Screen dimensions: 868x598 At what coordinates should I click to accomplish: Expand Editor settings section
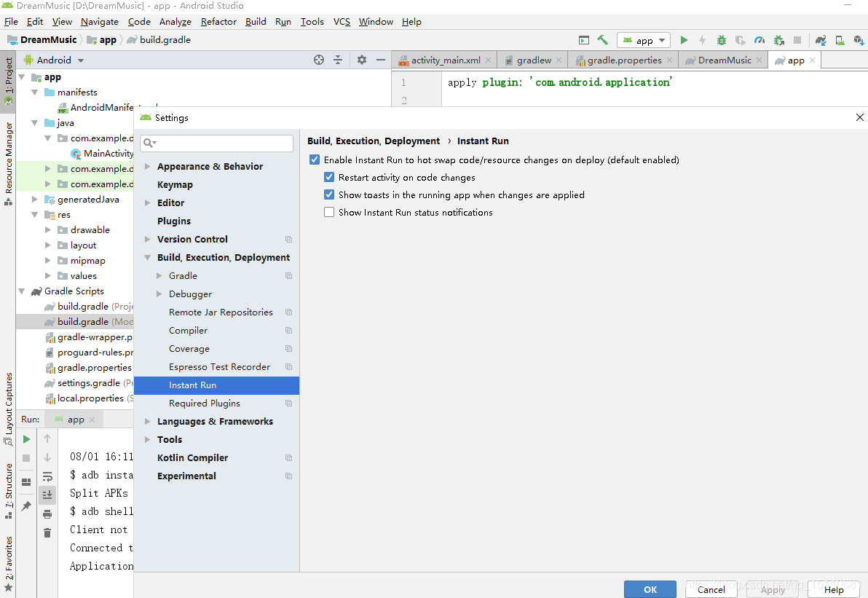[147, 202]
